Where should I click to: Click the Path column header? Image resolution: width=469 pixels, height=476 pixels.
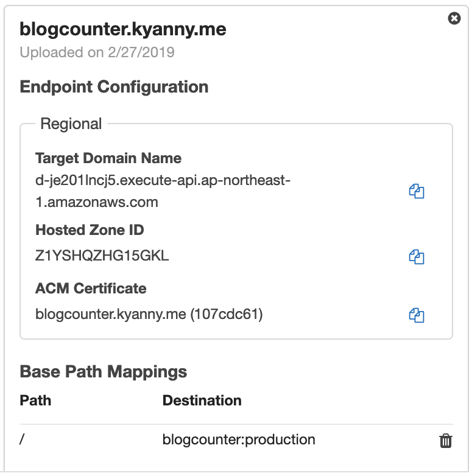click(35, 401)
